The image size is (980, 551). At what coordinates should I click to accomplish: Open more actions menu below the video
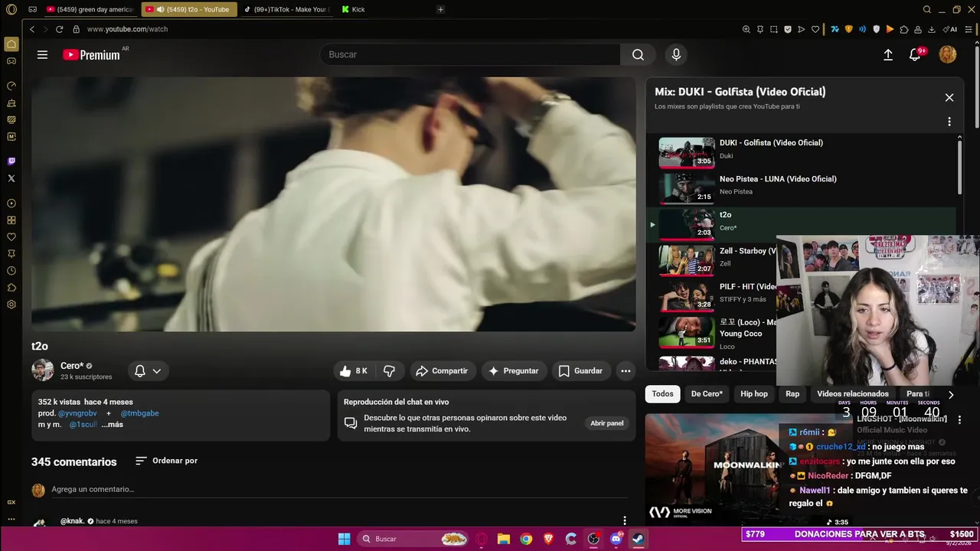(x=626, y=371)
